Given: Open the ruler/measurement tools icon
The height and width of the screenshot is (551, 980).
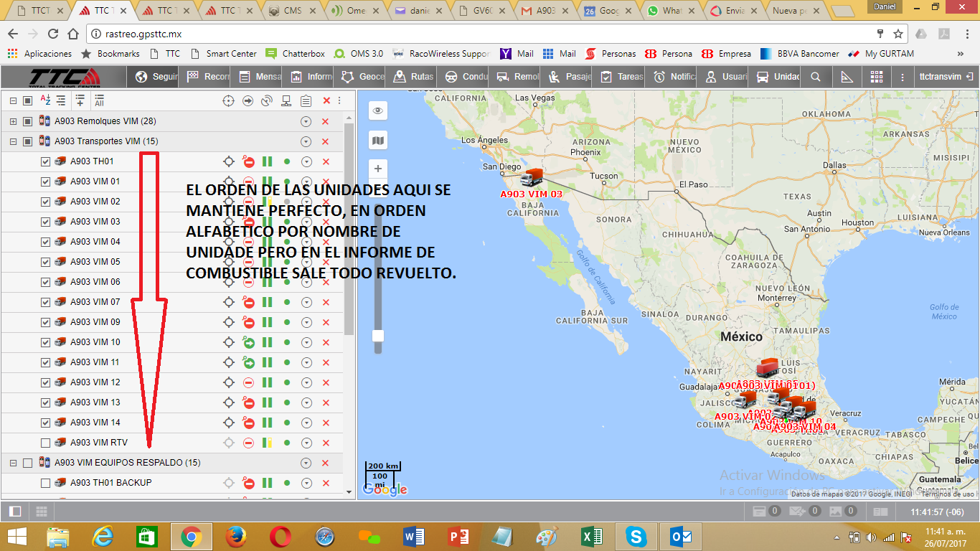Looking at the screenshot, I should (x=847, y=77).
